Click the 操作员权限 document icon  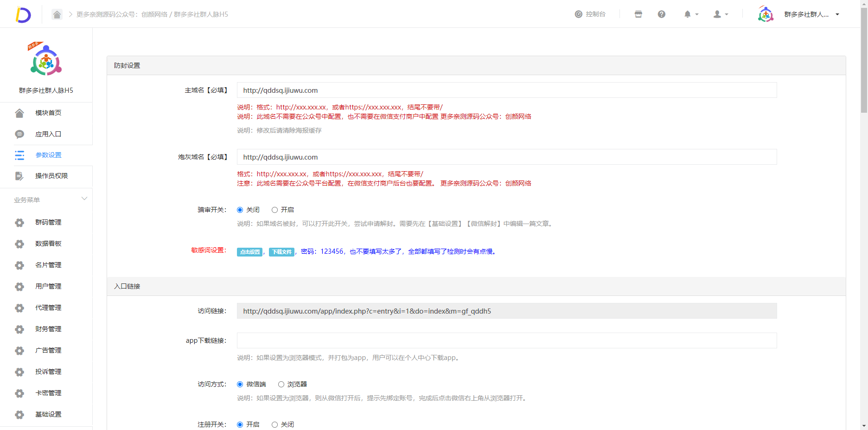19,176
